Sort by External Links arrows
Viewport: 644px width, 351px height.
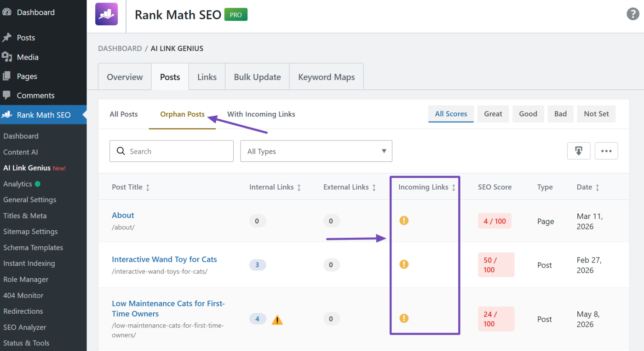point(374,187)
